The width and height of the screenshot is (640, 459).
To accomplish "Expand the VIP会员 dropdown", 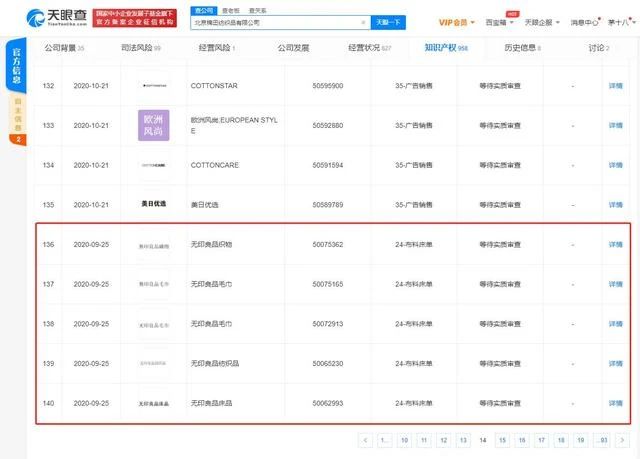I will click(456, 22).
